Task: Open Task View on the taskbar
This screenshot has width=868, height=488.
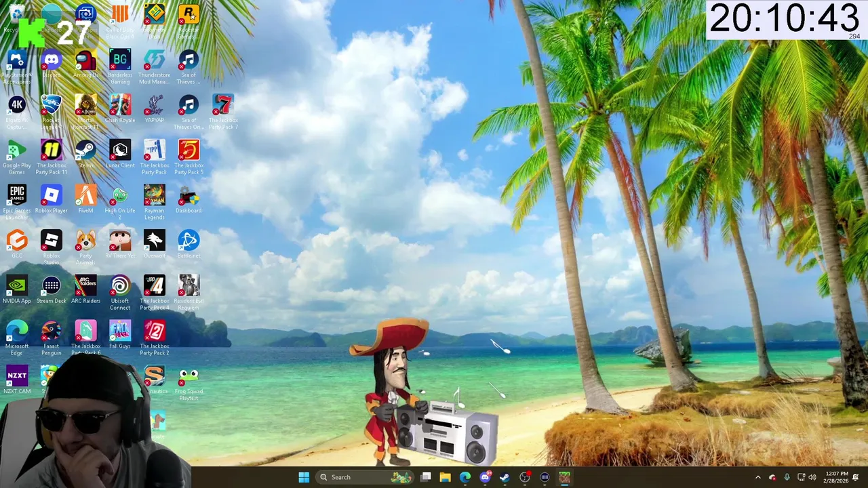Action: point(425,477)
